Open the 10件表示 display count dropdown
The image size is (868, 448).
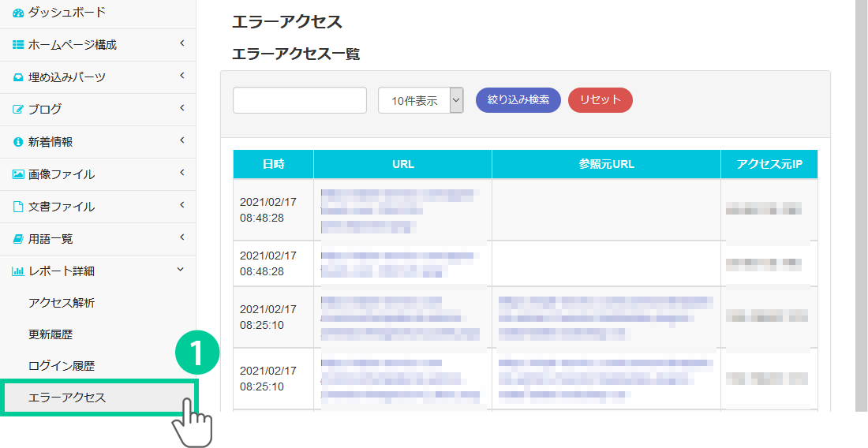click(421, 100)
